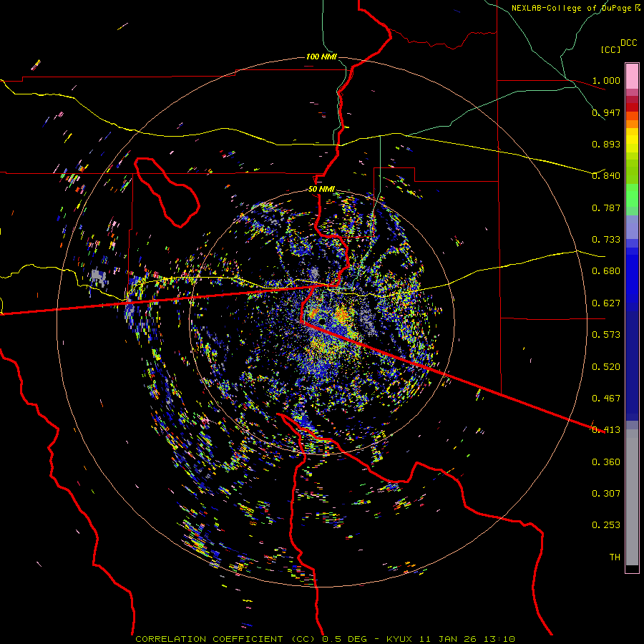The height and width of the screenshot is (644, 644).
Task: Select the 0.253 legend value
Action: [606, 525]
